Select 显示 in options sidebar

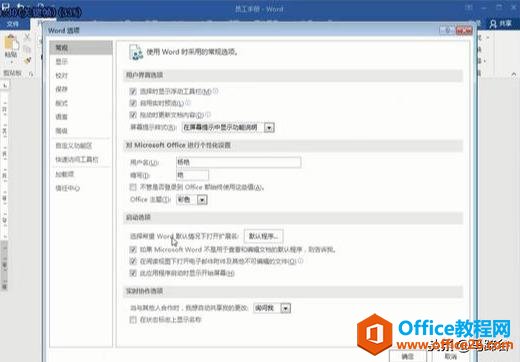[81, 62]
